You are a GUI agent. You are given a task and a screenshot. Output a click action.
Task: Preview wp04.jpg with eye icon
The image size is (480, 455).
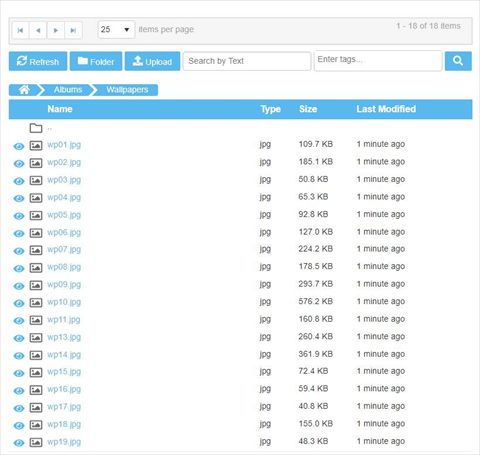tap(19, 198)
